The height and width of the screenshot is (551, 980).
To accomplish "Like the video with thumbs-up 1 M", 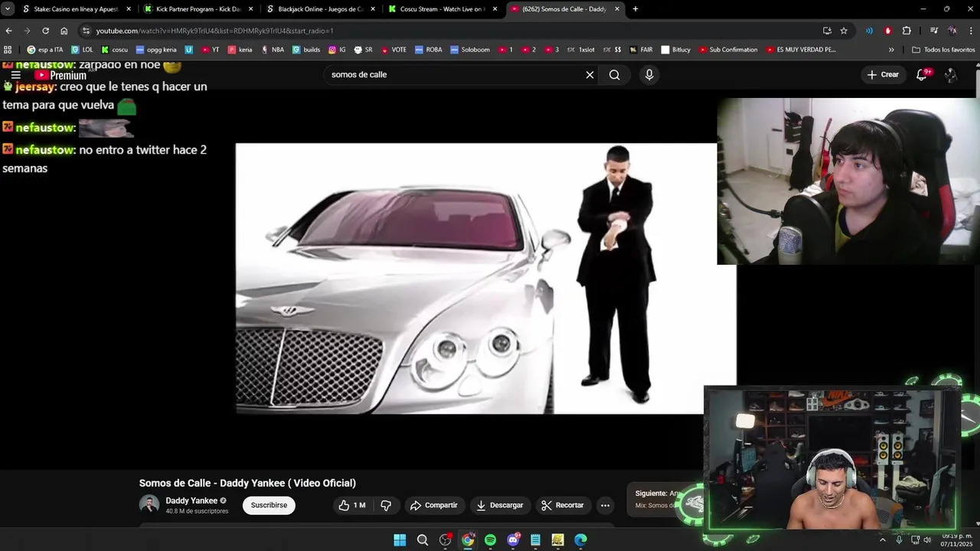I will [x=352, y=505].
